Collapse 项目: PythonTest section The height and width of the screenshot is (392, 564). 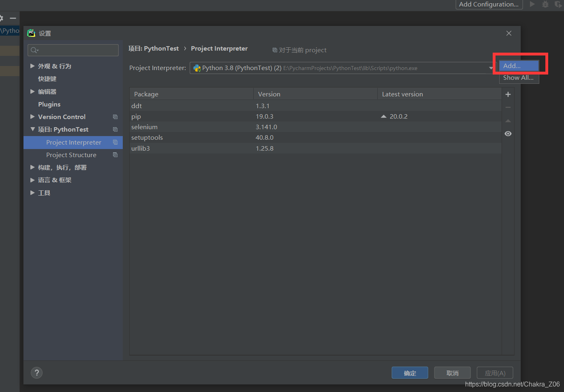pyautogui.click(x=32, y=129)
